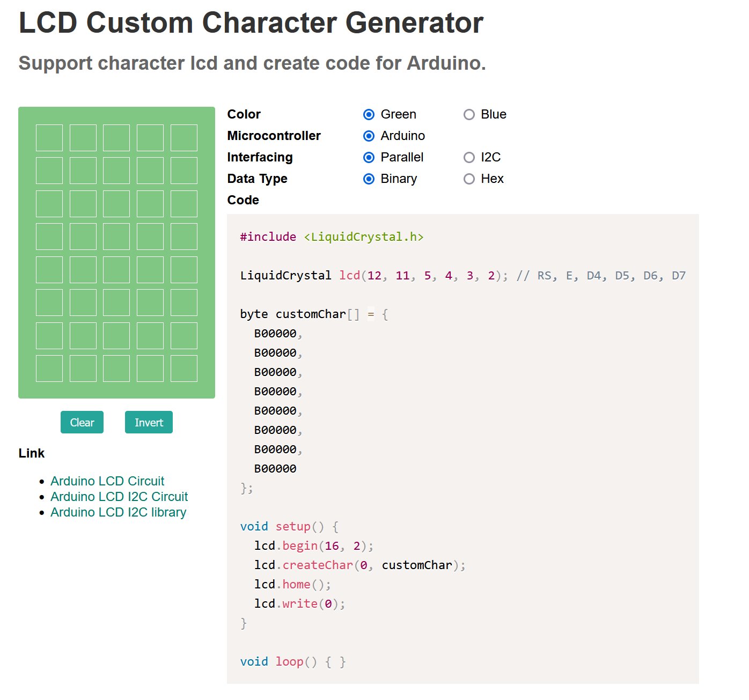This screenshot has width=749, height=700.
Task: Select the Arduino microcontroller radio button
Action: click(369, 136)
